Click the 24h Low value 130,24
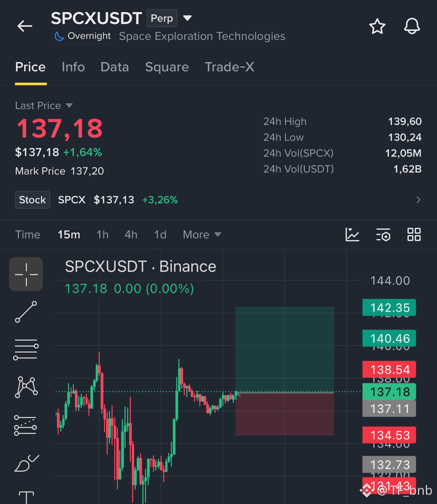Screen dimensions: 437x504 tap(404, 138)
